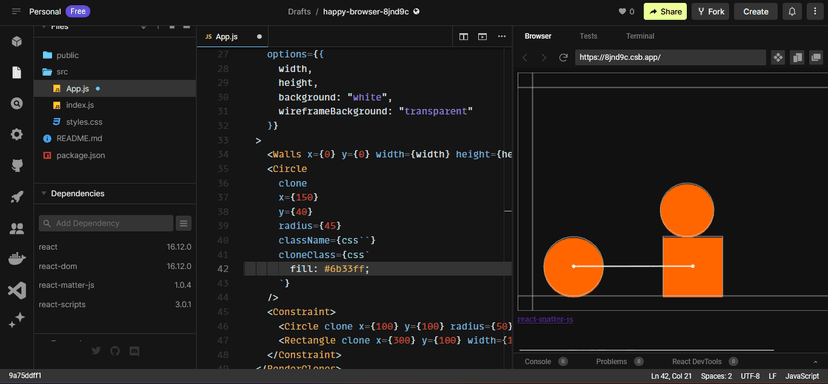
Task: Open the Live collaboration people icon
Action: (x=16, y=229)
